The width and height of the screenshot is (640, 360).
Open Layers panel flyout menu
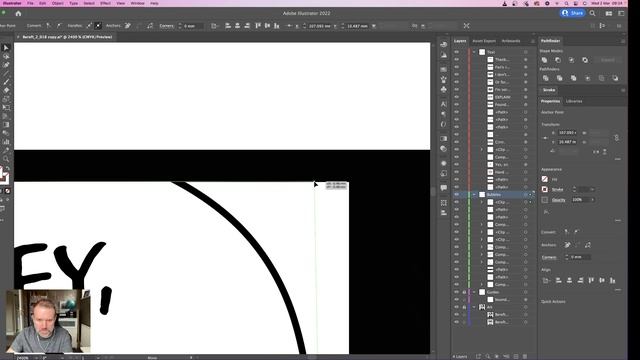point(532,41)
